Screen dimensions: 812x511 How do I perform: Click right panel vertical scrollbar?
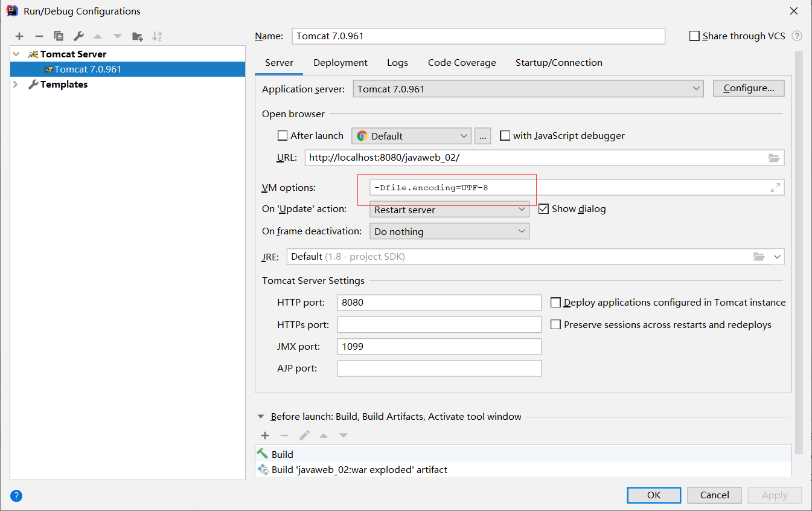point(799,254)
